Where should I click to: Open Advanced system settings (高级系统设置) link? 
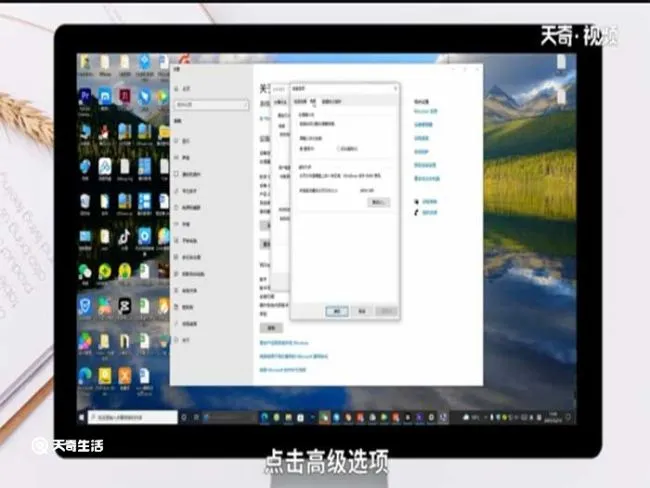(x=425, y=165)
